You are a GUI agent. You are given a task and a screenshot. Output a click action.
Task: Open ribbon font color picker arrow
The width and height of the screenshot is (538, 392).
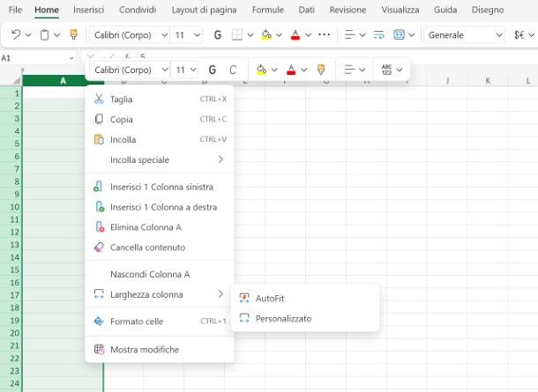pos(308,35)
